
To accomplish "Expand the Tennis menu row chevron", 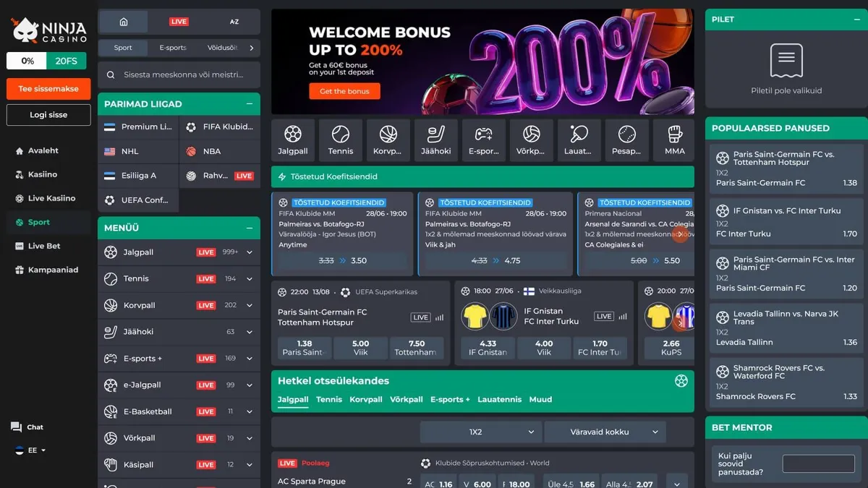I will (x=250, y=279).
